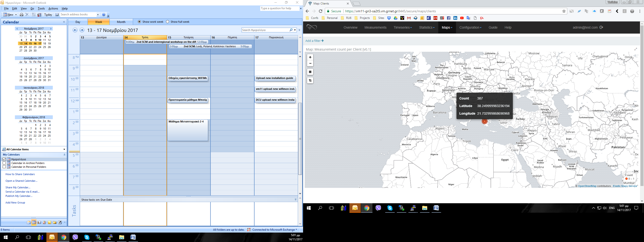Collapse the My Calendars group
Screen dimensions: 644x242
64,155
